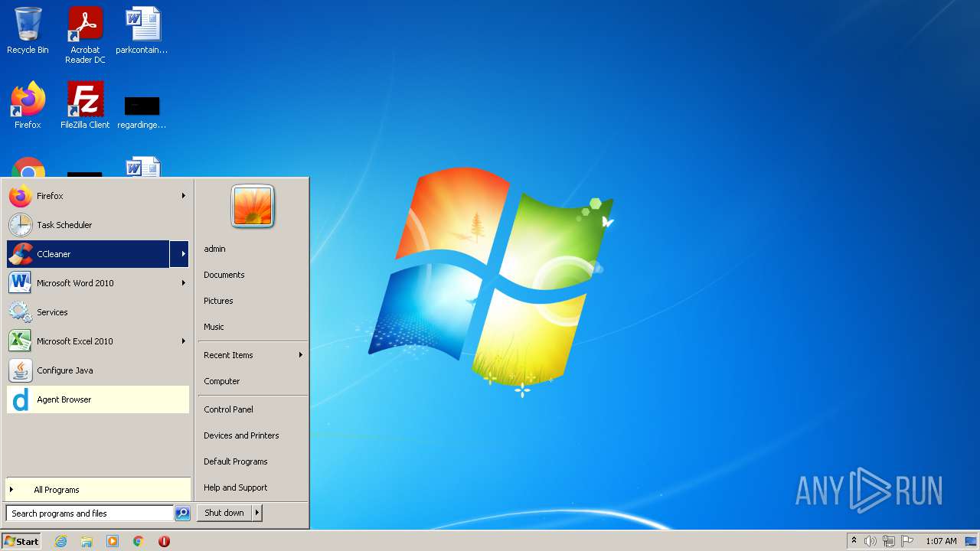Expand Microsoft Excel 2010 jump list arrow
This screenshot has height=551, width=980.
[183, 341]
